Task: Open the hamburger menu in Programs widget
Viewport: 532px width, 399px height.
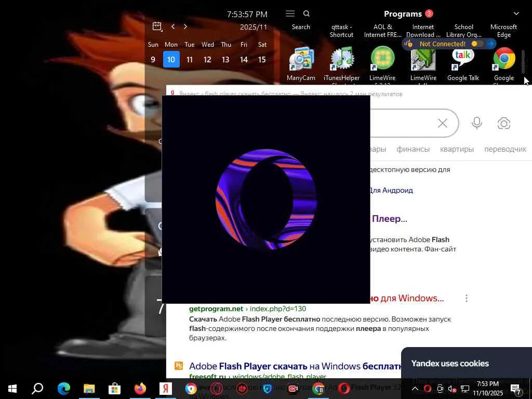Action: coord(290,14)
